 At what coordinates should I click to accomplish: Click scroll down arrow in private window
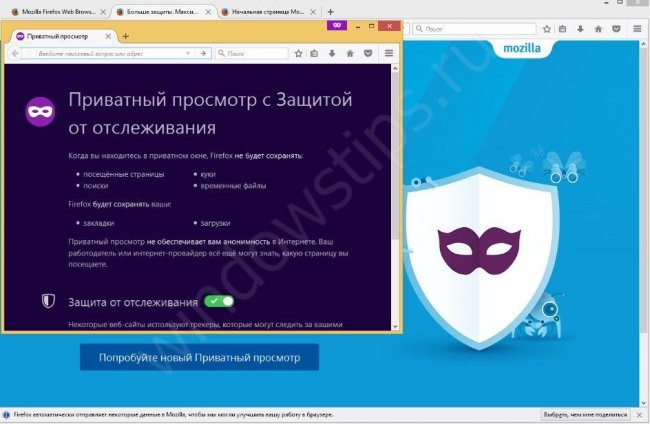[395, 327]
